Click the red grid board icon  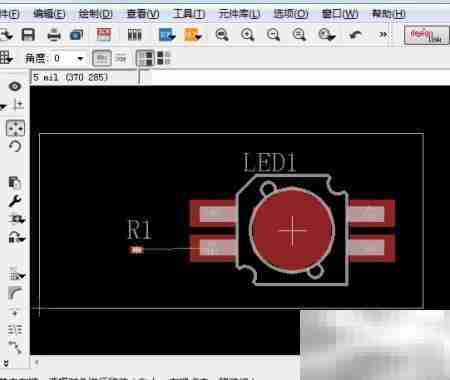point(104,34)
